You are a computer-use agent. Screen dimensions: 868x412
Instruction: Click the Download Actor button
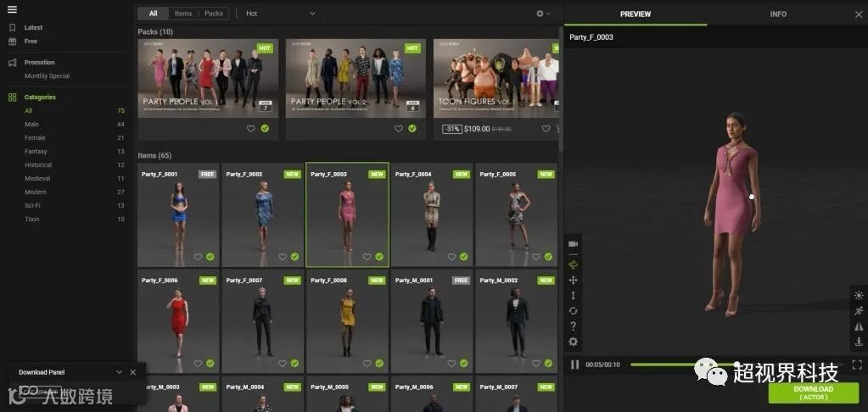pyautogui.click(x=813, y=393)
